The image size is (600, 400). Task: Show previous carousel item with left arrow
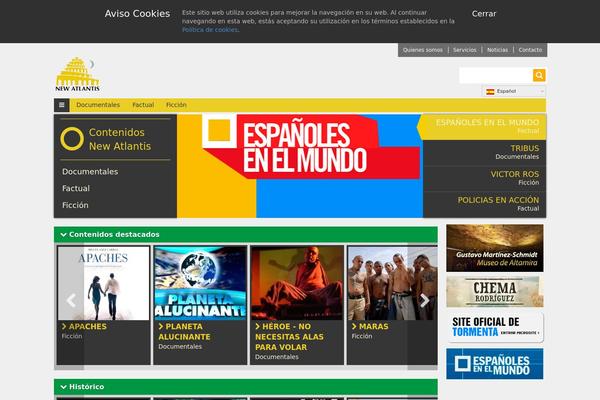(x=71, y=300)
